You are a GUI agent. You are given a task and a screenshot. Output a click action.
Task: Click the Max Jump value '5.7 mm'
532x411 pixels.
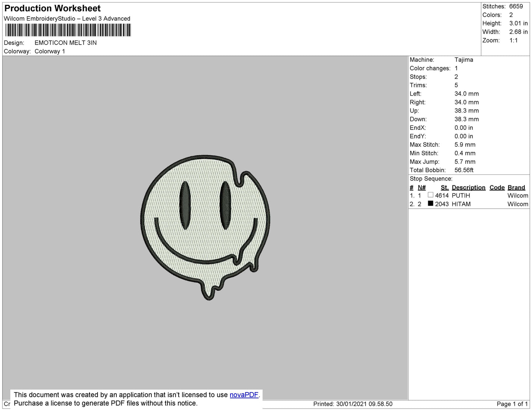tap(465, 162)
